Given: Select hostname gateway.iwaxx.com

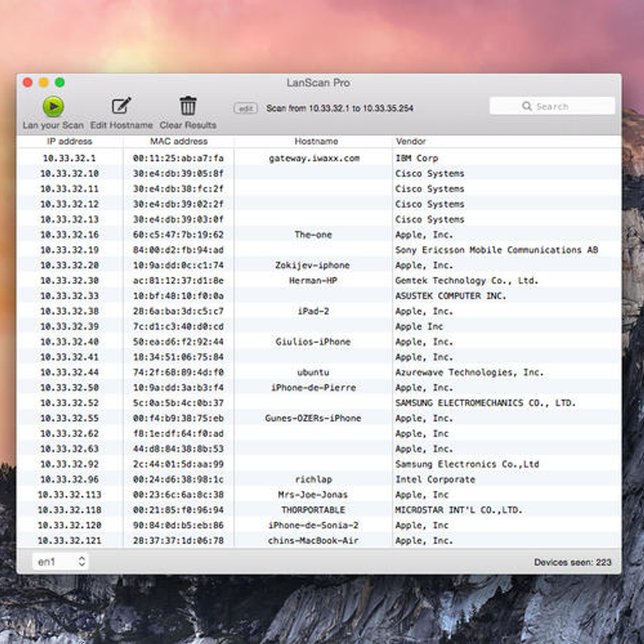Looking at the screenshot, I should click(x=314, y=158).
